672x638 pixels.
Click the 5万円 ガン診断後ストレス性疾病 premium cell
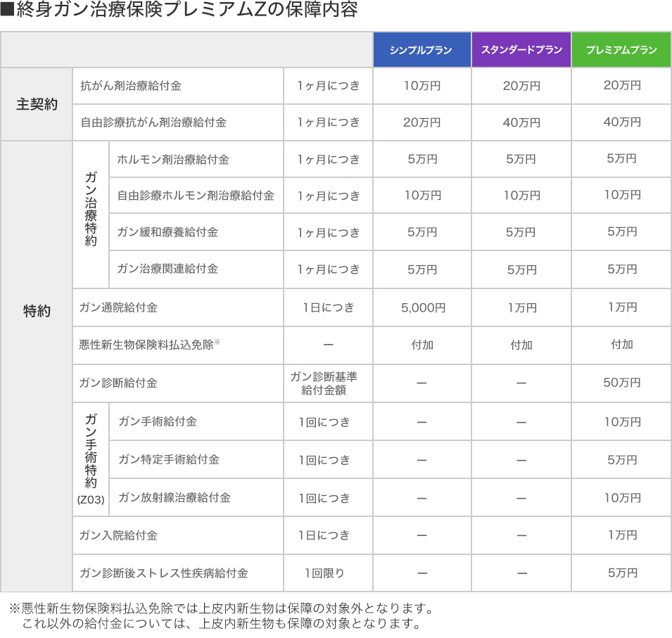[x=622, y=573]
